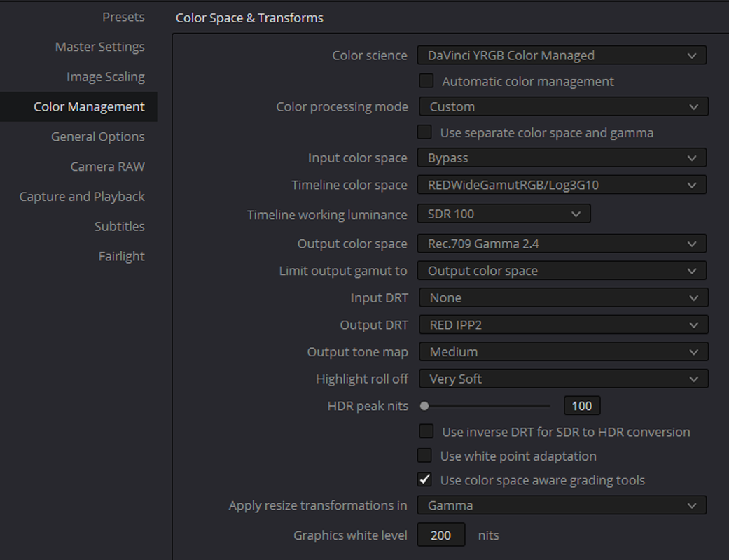Switch to Image Scaling settings
The height and width of the screenshot is (560, 729).
point(106,77)
